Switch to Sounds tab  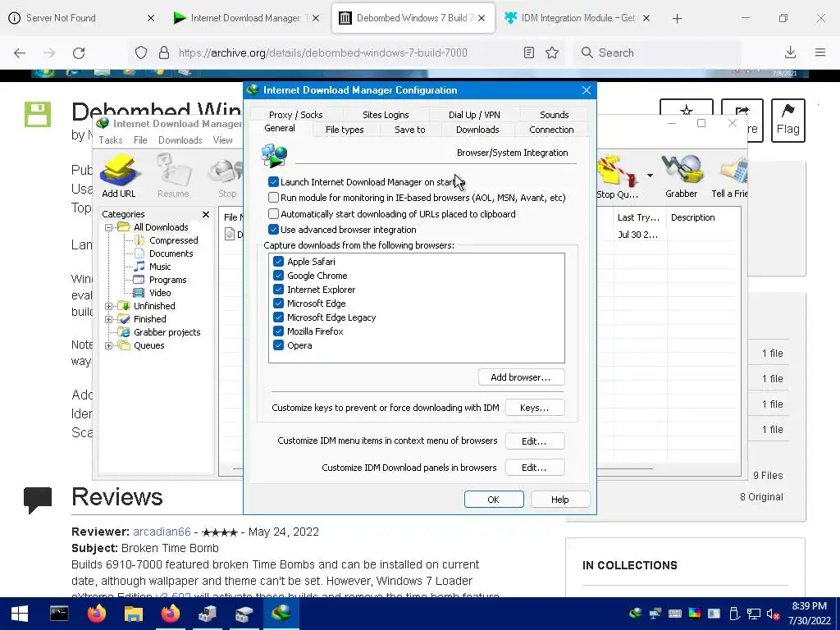click(554, 115)
